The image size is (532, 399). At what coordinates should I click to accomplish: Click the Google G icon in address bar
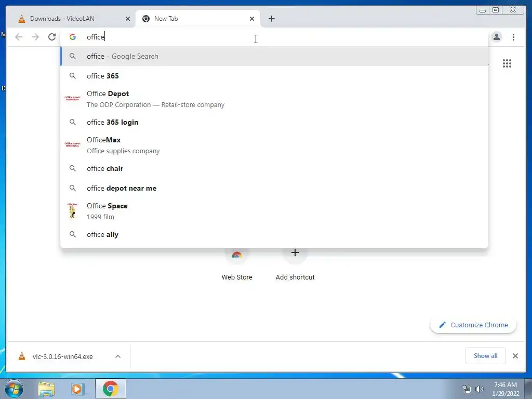pos(73,37)
